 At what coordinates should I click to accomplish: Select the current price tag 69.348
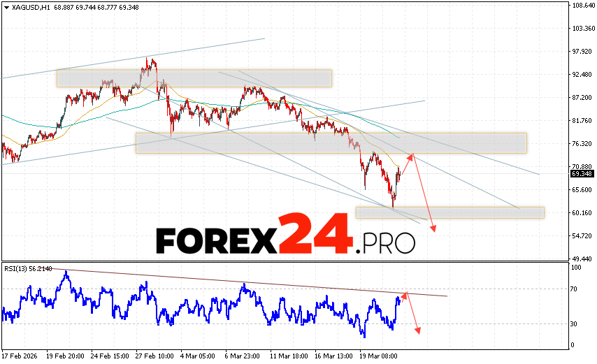click(582, 173)
